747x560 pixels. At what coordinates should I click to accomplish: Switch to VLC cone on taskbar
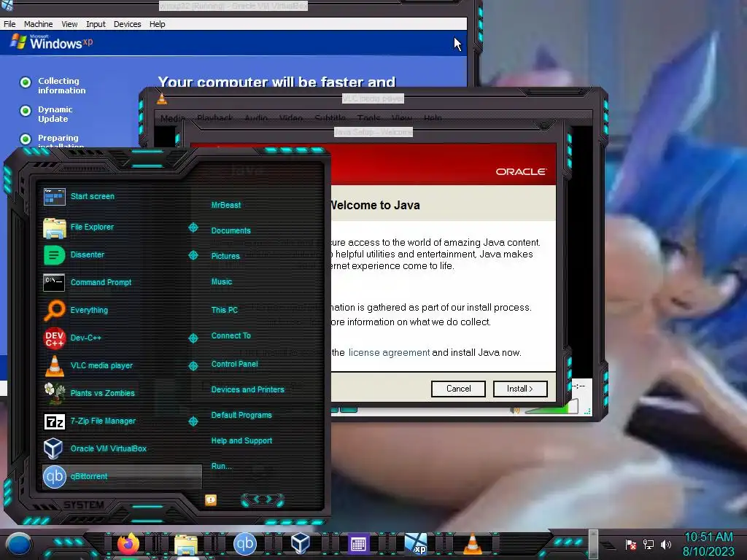[473, 544]
